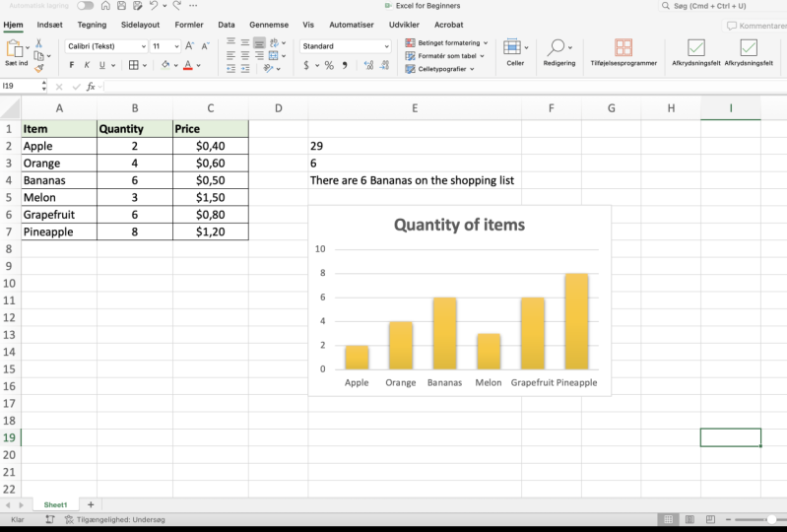Toggle center text alignment
This screenshot has height=532, width=787.
coord(245,56)
